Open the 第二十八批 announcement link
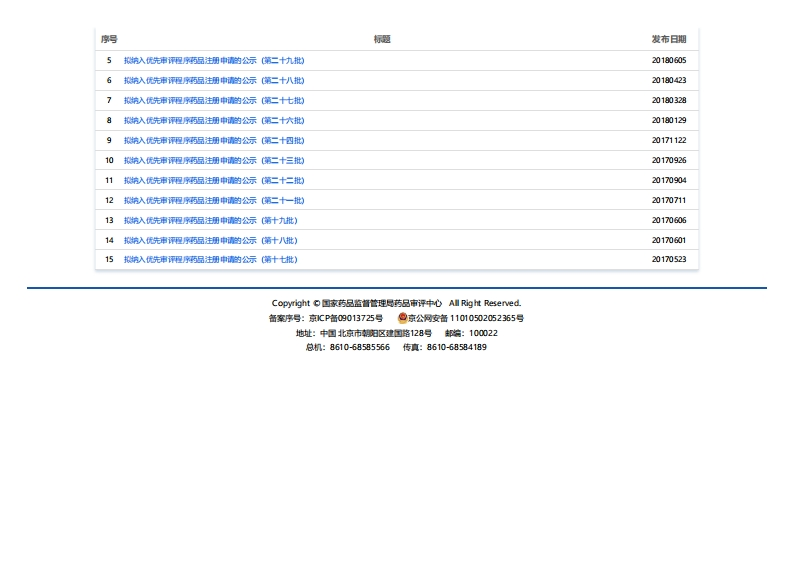The image size is (793, 561). tap(214, 81)
